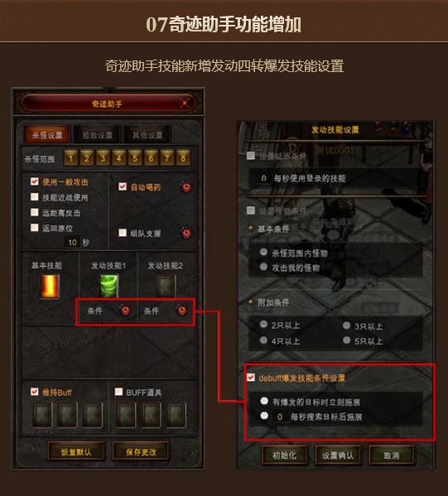Toggle the 使用一般攻击 checkbox

coord(35,181)
